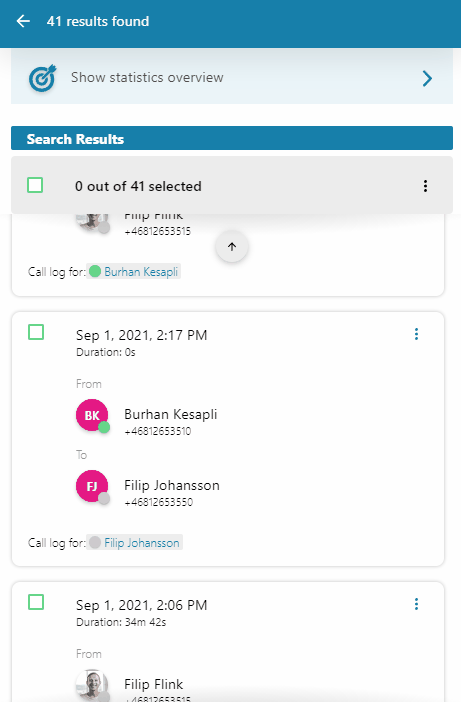The height and width of the screenshot is (702, 461).
Task: Click the 41 results found title
Action: (x=98, y=21)
